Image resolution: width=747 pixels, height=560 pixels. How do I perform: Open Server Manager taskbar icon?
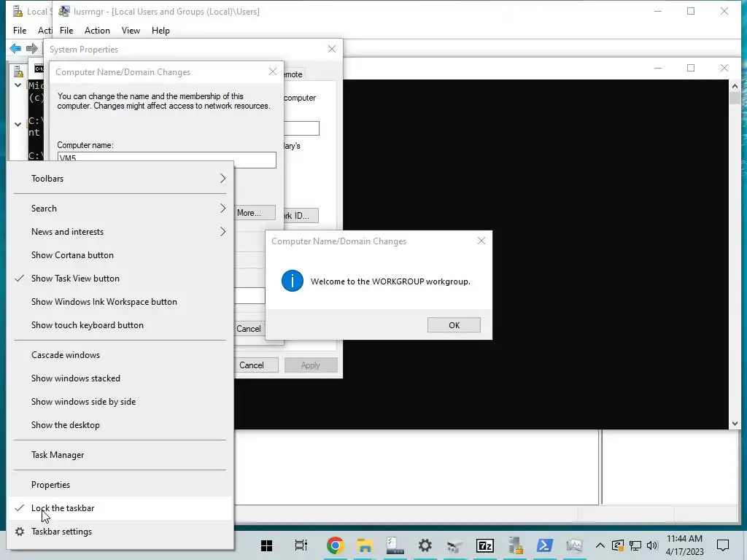[x=395, y=545]
